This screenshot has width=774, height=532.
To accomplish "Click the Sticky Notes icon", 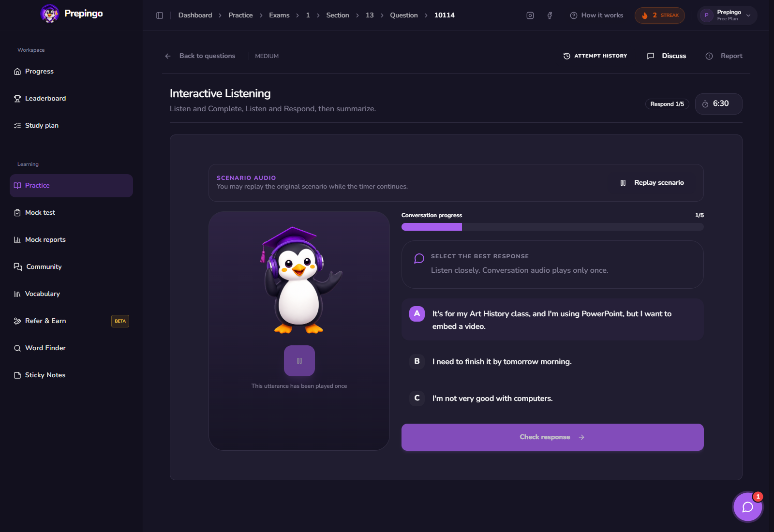I will tap(17, 375).
